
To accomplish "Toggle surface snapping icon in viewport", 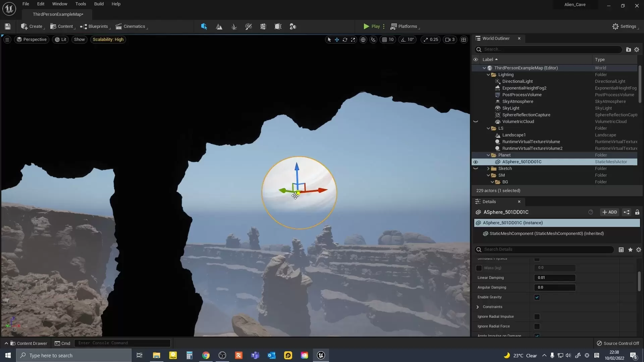I will coord(373,40).
